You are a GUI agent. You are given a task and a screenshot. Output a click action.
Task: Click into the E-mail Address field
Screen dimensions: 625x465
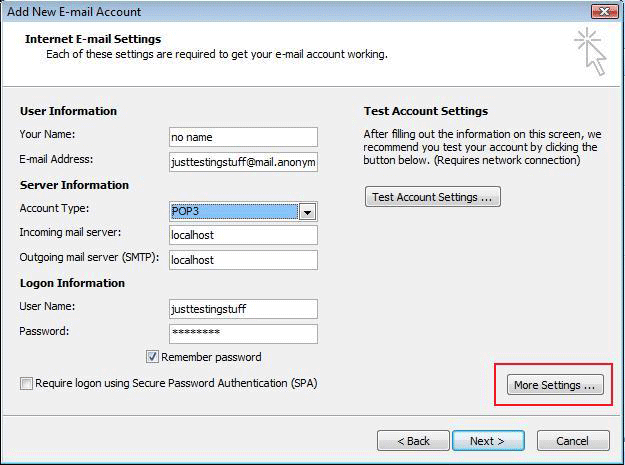pos(243,161)
